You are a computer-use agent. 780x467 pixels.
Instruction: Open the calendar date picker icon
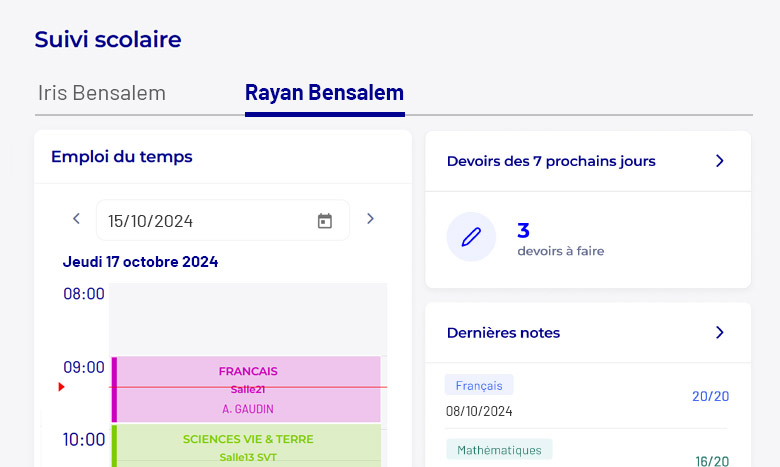[x=325, y=221]
